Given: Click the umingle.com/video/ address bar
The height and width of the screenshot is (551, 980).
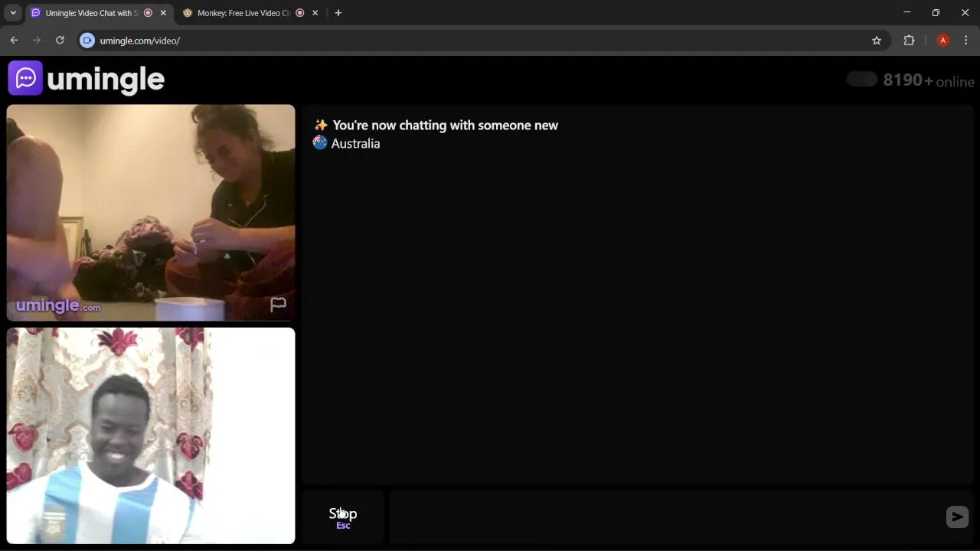Looking at the screenshot, I should (482, 41).
